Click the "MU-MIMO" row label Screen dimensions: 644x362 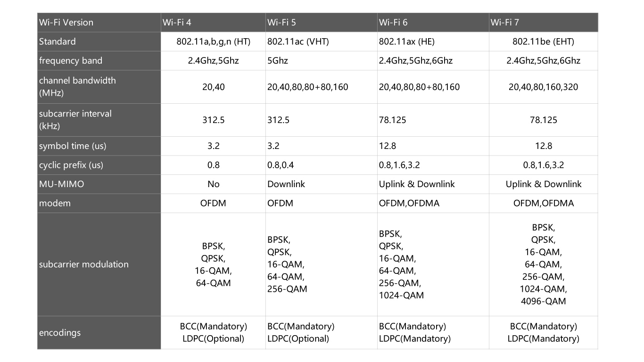click(61, 184)
